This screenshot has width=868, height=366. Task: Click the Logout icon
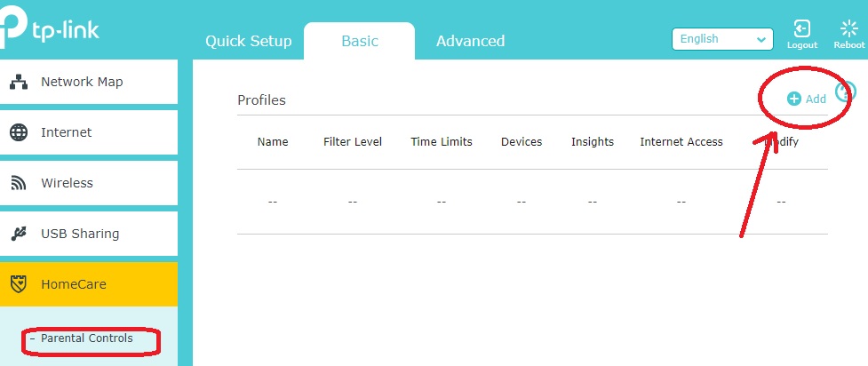801,32
